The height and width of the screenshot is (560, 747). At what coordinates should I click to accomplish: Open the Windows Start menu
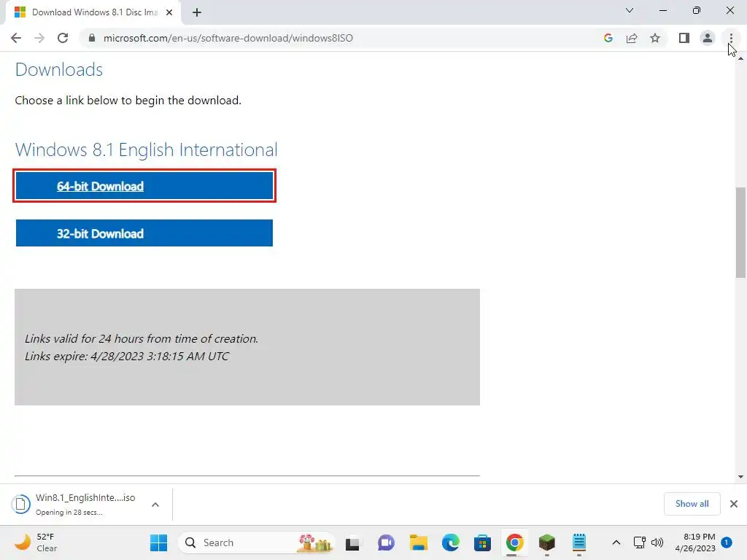tap(158, 542)
